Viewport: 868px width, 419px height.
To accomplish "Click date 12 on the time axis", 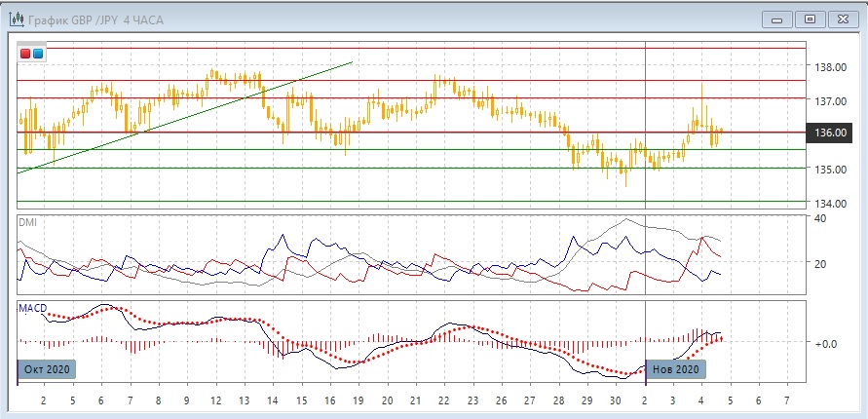I will point(214,400).
